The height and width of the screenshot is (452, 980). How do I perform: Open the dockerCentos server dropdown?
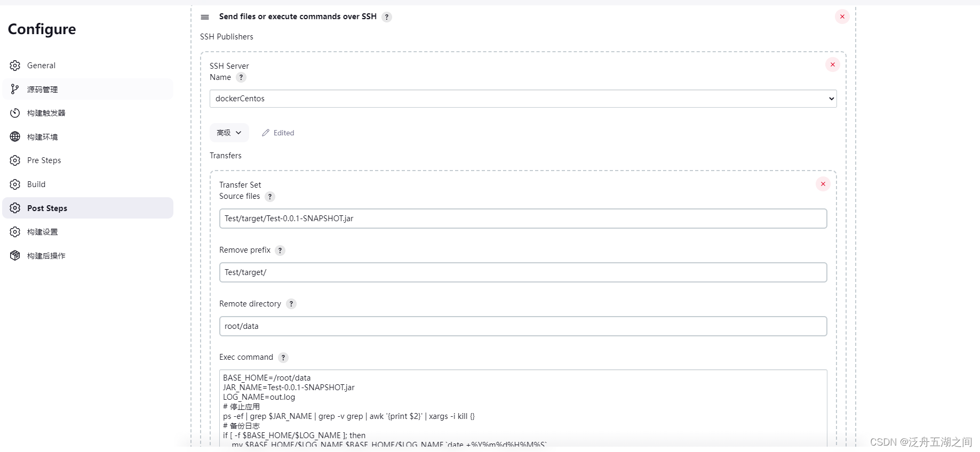pos(523,99)
